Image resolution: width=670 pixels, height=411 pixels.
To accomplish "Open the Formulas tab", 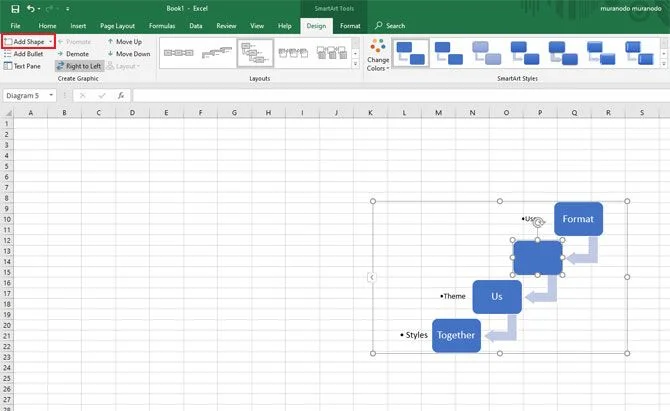I will [x=162, y=26].
